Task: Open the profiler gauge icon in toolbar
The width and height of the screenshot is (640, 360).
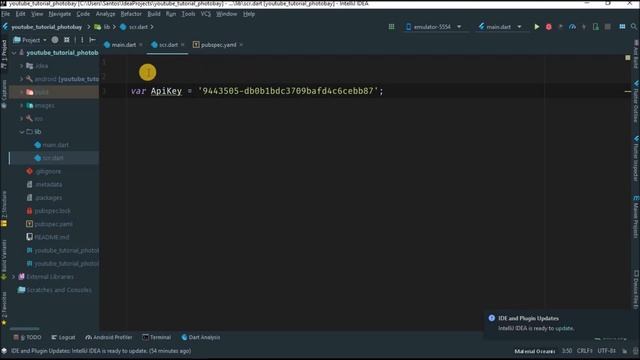Action: pos(572,27)
